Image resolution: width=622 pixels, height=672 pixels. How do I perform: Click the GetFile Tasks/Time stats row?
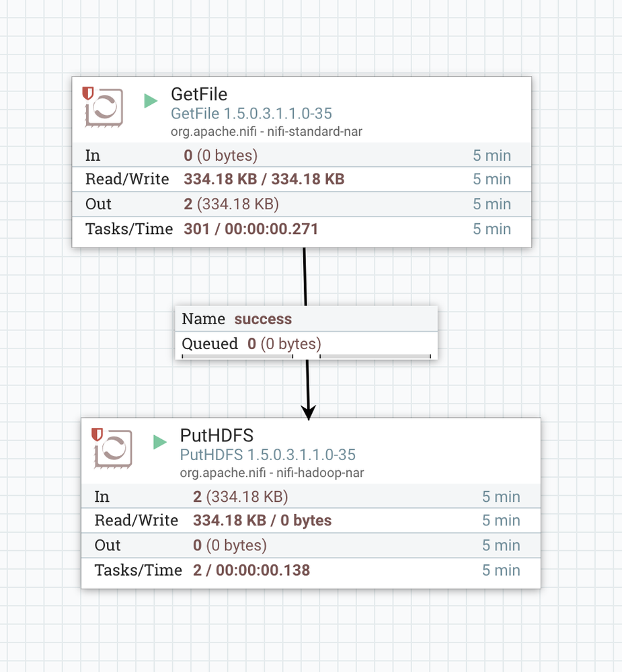click(301, 229)
